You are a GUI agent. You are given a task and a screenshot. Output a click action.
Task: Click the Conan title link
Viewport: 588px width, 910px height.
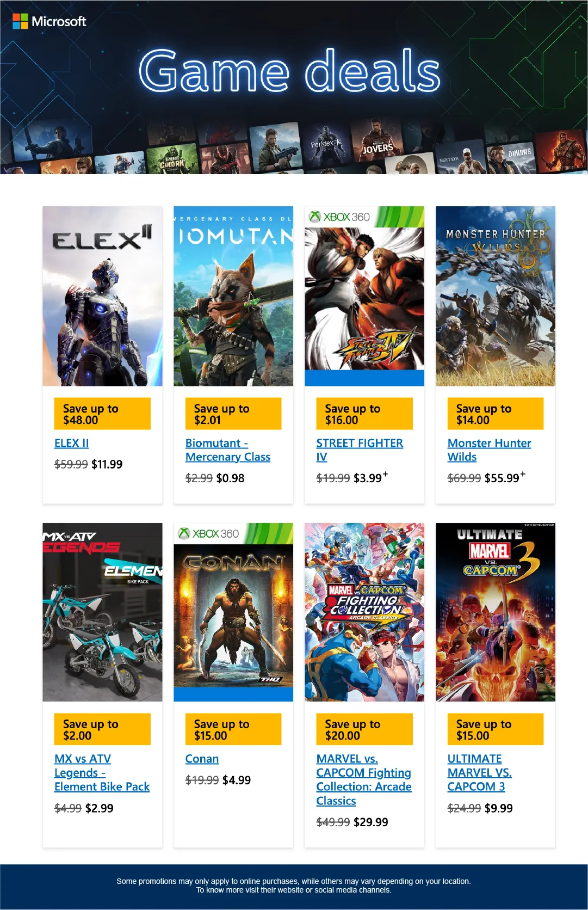point(202,759)
